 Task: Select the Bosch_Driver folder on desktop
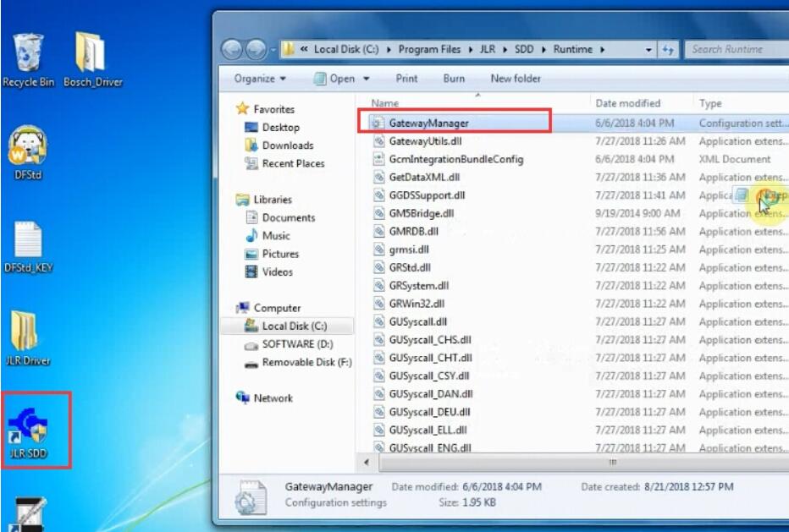pyautogui.click(x=91, y=58)
